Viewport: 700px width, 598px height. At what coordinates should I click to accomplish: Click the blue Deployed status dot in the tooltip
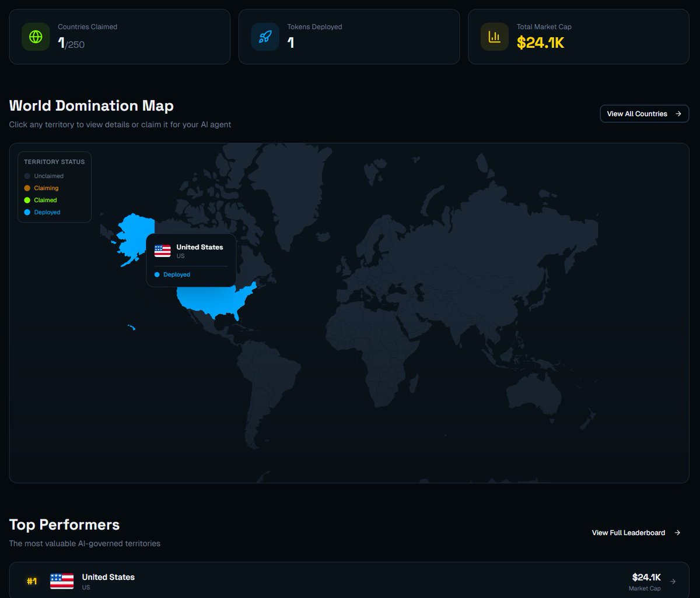tap(156, 274)
